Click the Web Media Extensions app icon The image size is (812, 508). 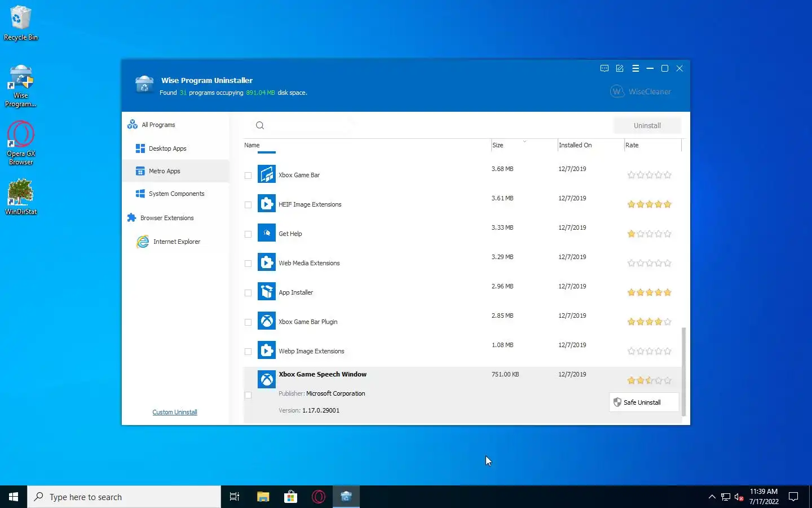(x=267, y=262)
